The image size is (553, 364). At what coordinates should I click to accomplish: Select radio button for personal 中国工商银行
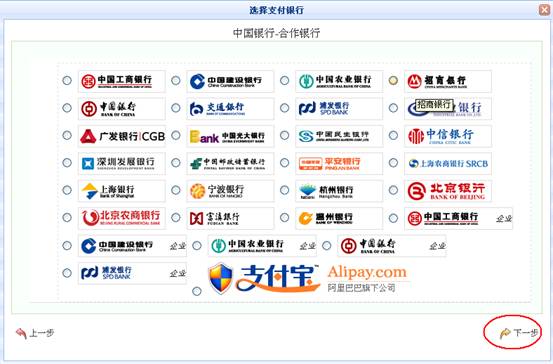67,80
